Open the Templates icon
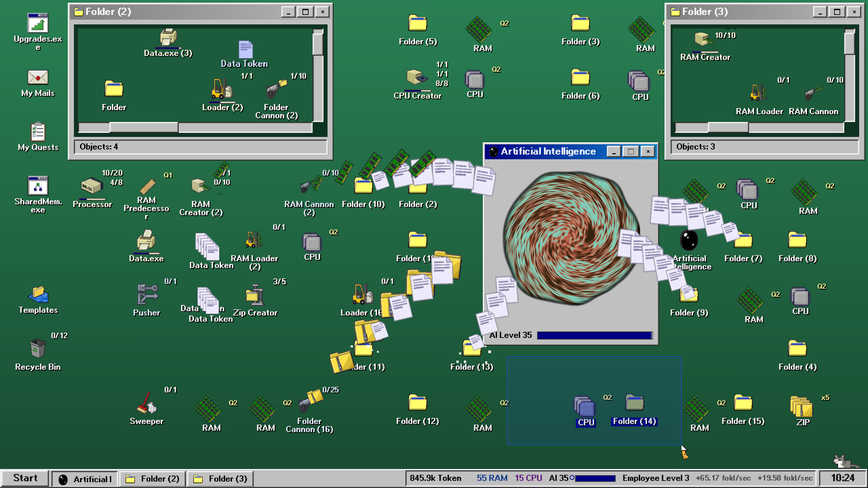The image size is (868, 488). point(38,294)
